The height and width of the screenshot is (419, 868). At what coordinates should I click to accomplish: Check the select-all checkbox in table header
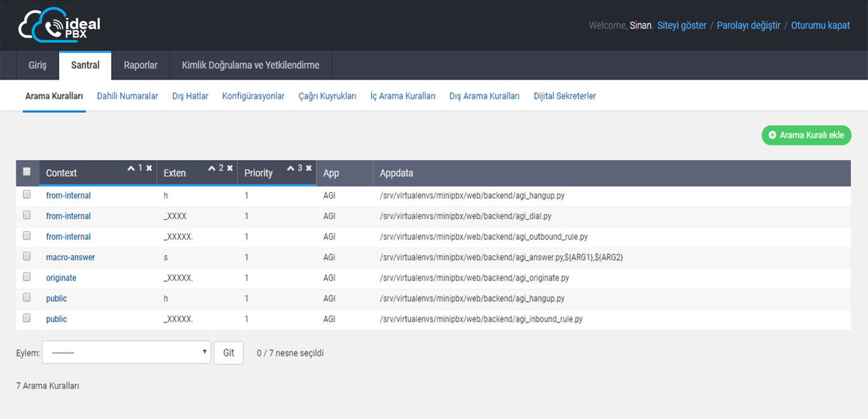(x=27, y=171)
